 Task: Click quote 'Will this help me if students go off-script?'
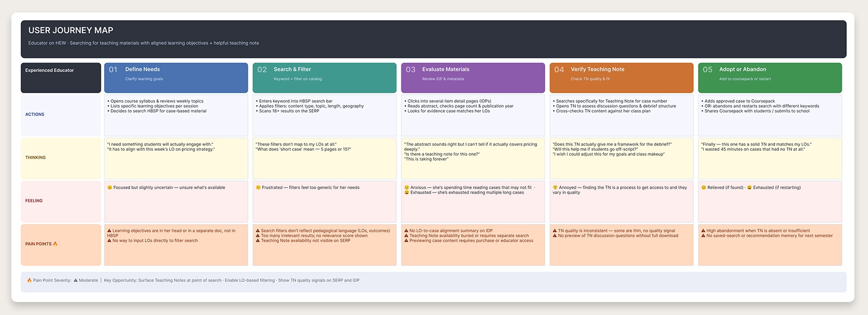595,150
